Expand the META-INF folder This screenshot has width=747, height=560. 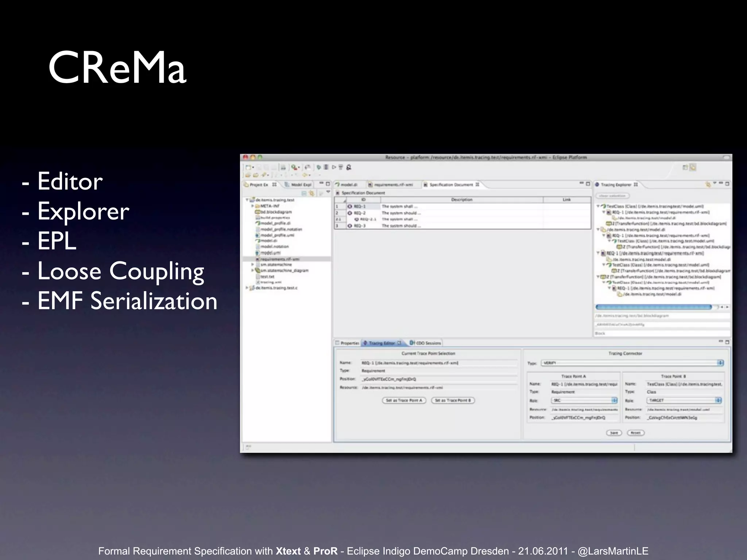point(252,206)
